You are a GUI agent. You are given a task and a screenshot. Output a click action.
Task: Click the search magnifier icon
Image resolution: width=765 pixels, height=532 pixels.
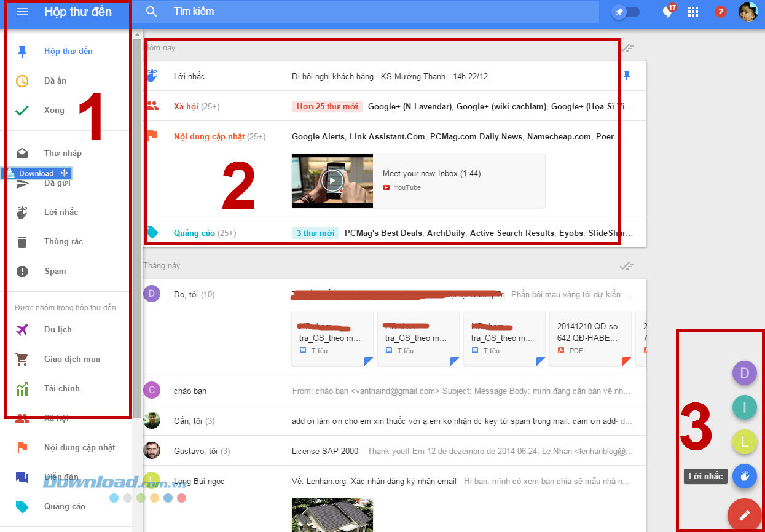pyautogui.click(x=151, y=12)
